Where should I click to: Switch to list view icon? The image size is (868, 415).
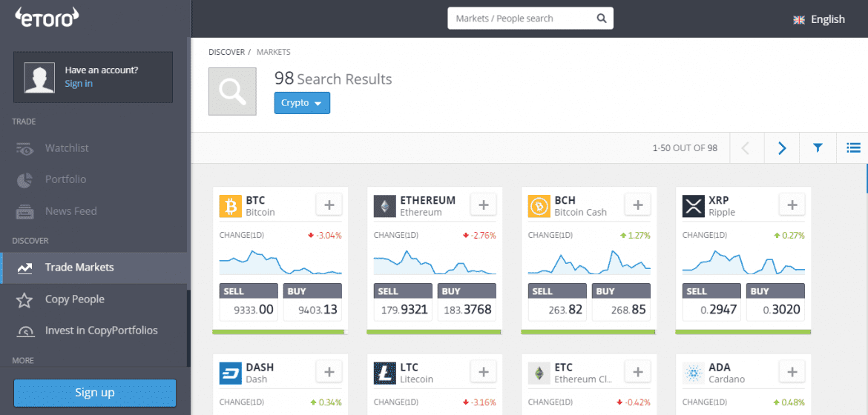(852, 148)
